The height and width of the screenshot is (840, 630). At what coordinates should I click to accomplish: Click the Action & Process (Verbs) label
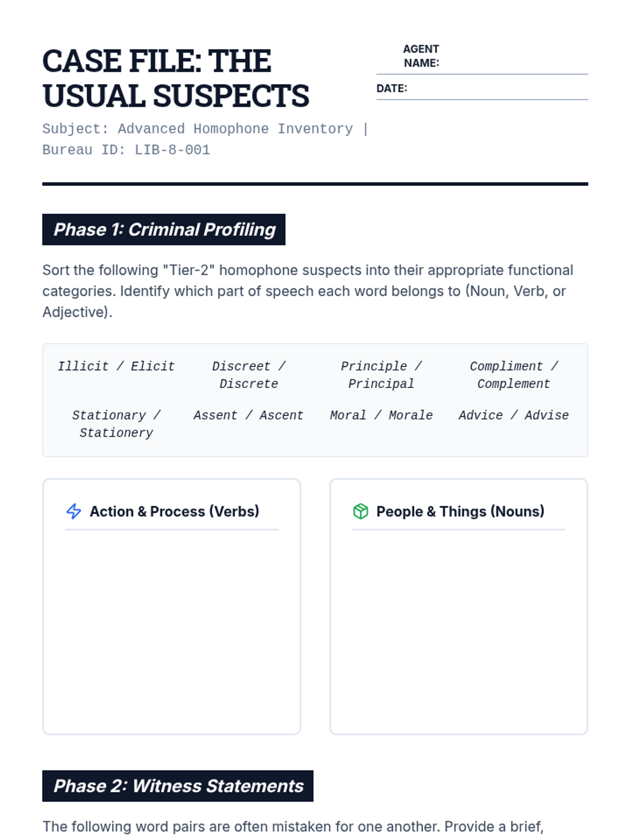(x=175, y=511)
